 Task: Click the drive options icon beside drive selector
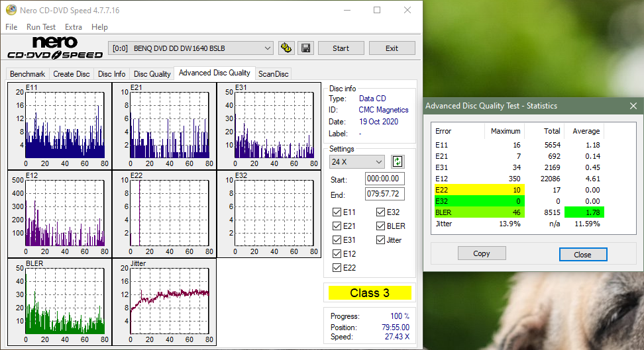[x=286, y=48]
